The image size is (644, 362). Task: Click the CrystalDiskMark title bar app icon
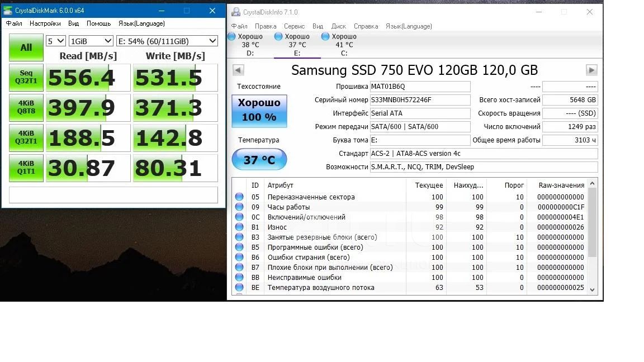[x=7, y=11]
